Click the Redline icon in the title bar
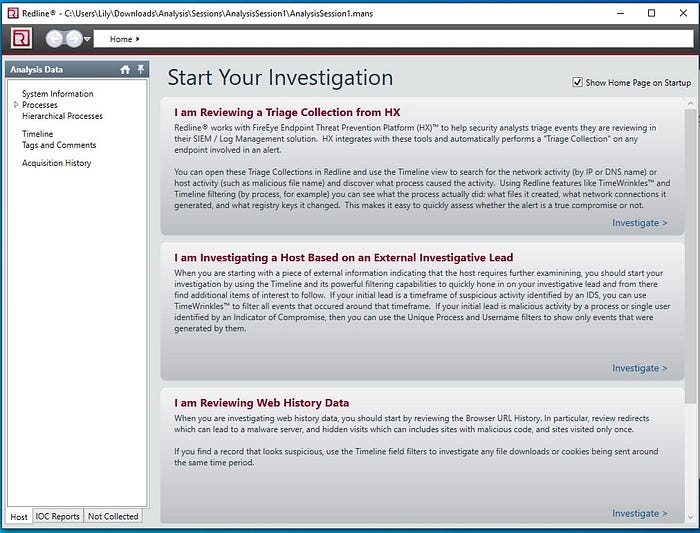Screen dimensions: 700x533 pyautogui.click(x=13, y=13)
